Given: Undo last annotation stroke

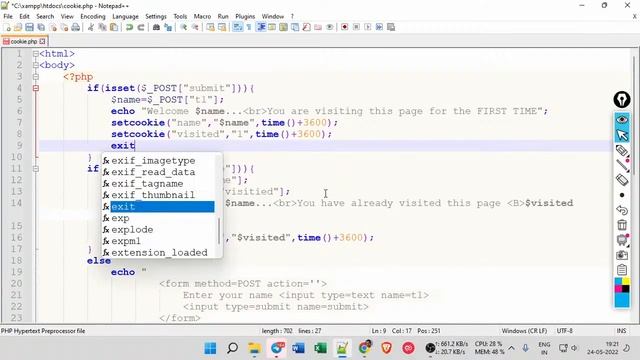Looking at the screenshot, I should pyautogui.click(x=622, y=210).
